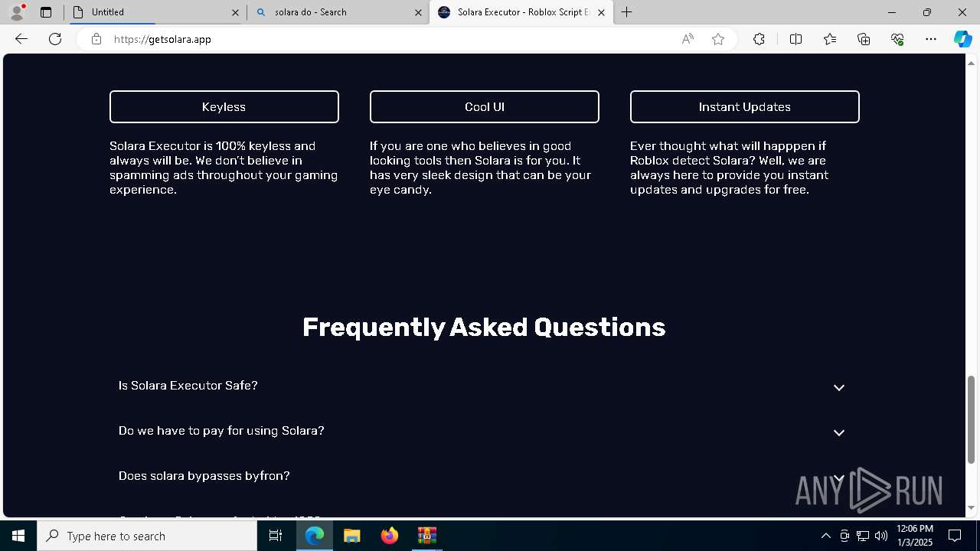Open Browser essentials heart icon

pyautogui.click(x=897, y=39)
